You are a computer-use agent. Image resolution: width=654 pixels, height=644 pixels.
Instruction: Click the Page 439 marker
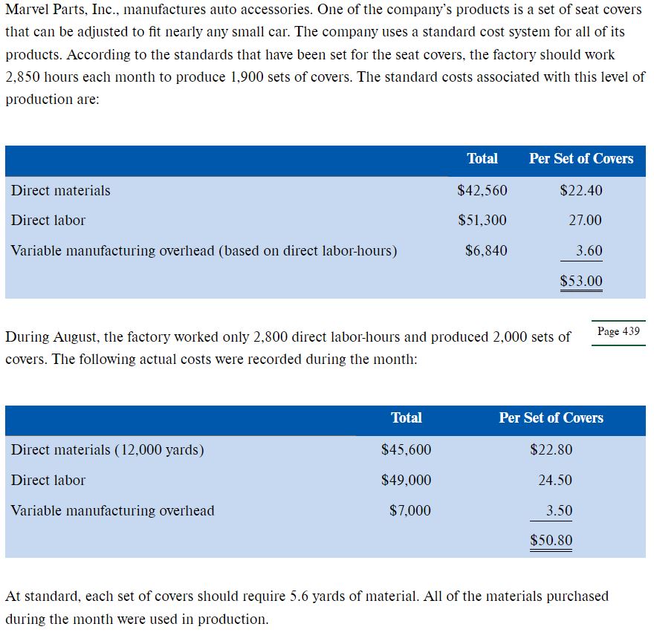[x=618, y=331]
